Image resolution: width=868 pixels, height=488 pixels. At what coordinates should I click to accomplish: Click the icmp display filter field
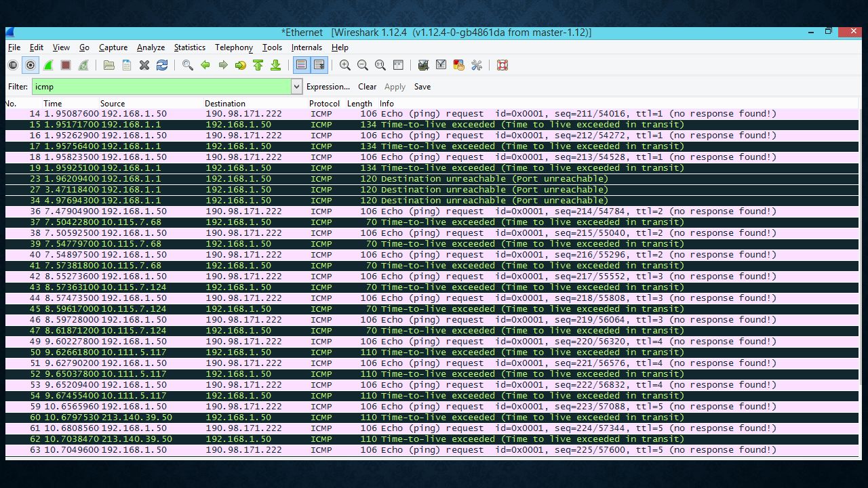coord(161,86)
